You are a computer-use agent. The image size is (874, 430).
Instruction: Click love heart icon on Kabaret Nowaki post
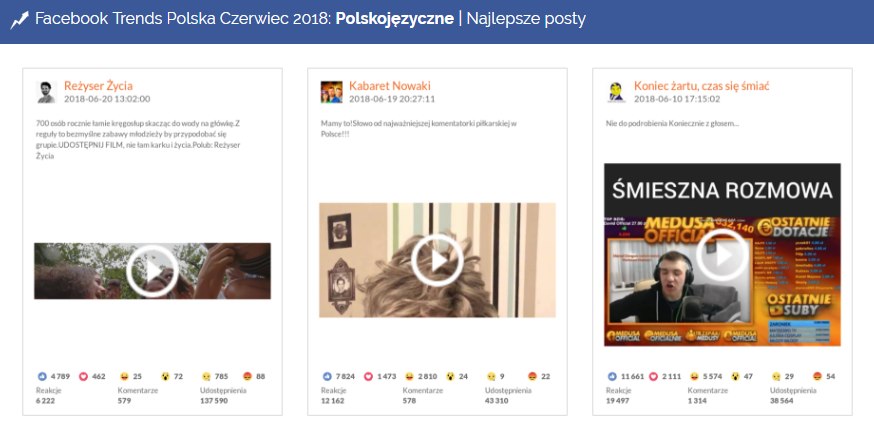(x=368, y=376)
